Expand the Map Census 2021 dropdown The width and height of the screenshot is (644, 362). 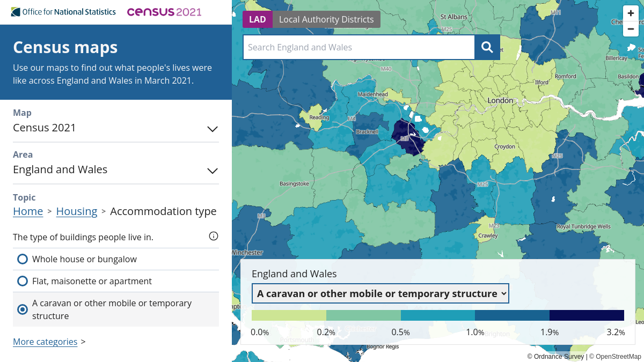[x=116, y=128]
